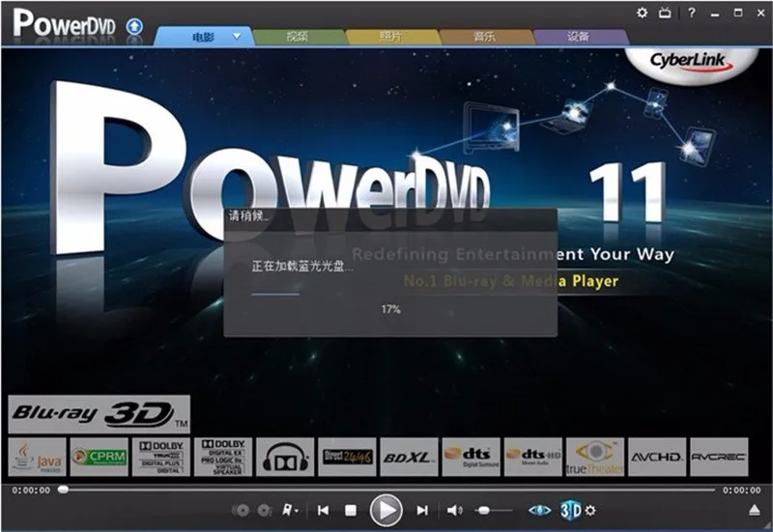
Task: Click the 17% loading progress bar
Action: [275, 294]
